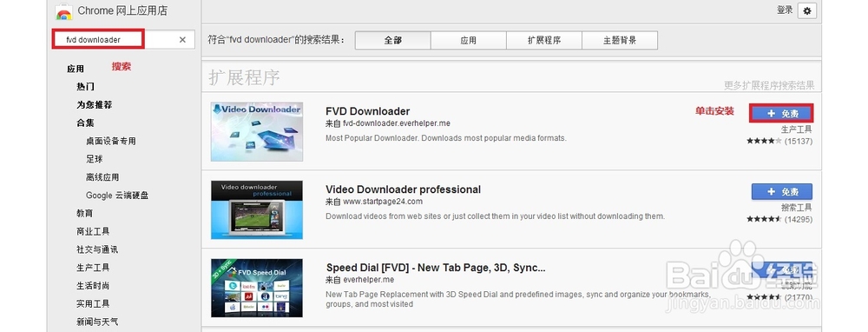Select 合集 in sidebar
Image resolution: width=868 pixels, height=332 pixels.
pyautogui.click(x=85, y=123)
